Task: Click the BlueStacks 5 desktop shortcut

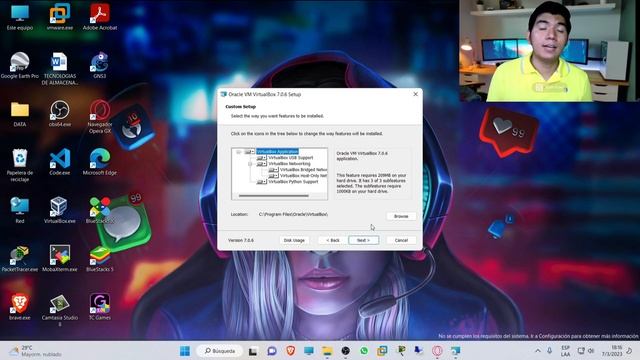Action: (100, 259)
